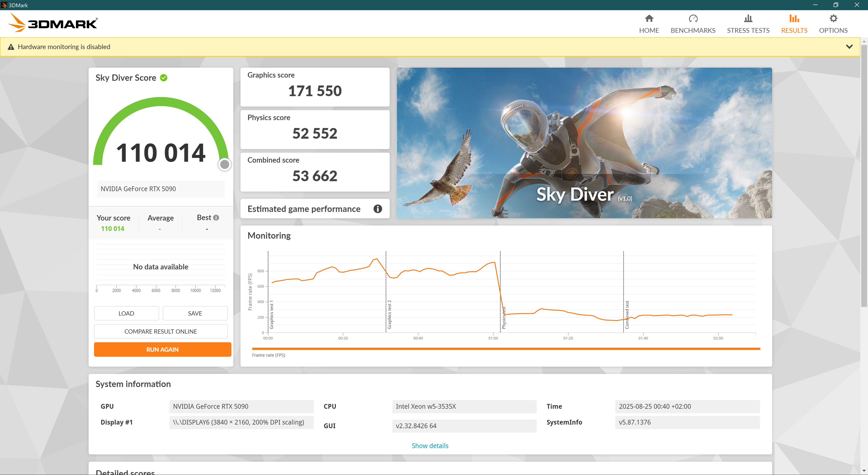868x475 pixels.
Task: Open the Home tab
Action: click(649, 24)
